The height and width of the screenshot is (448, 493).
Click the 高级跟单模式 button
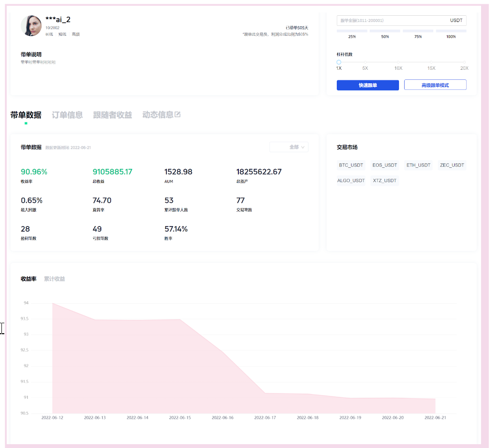[x=435, y=85]
